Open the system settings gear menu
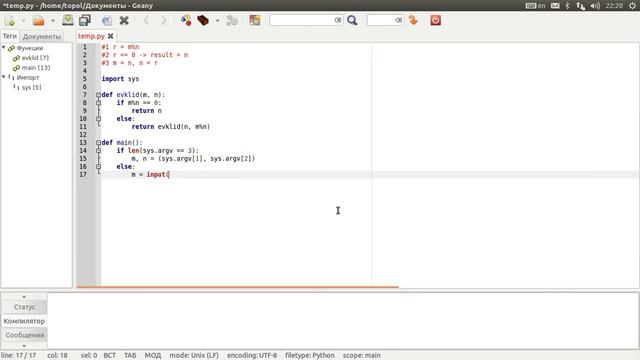Screen dimensions: 640x360 pos(632,6)
